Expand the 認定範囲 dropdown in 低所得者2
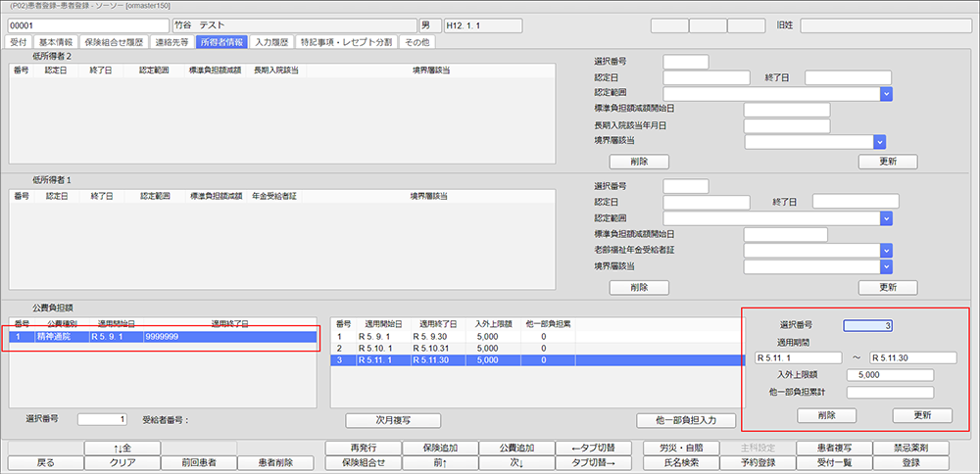This screenshot has height=474, width=980. pyautogui.click(x=885, y=94)
